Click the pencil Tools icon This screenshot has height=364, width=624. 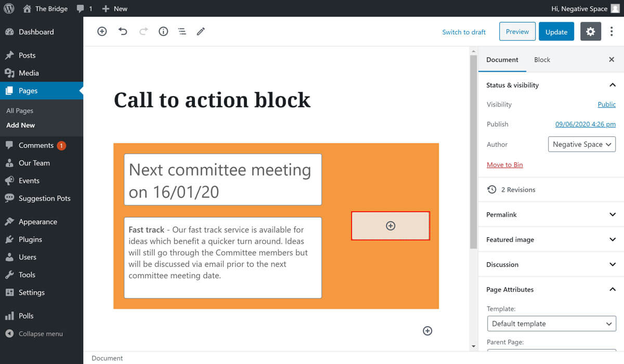tap(201, 32)
